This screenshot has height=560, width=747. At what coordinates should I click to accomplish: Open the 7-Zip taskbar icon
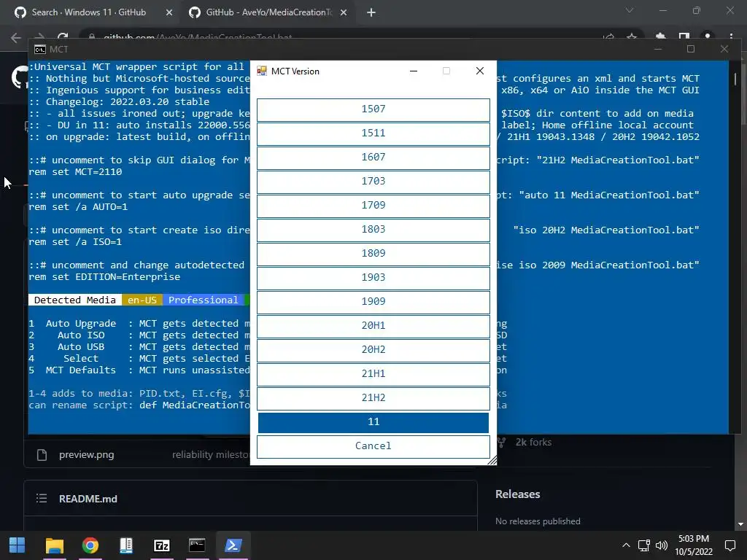[x=161, y=545]
